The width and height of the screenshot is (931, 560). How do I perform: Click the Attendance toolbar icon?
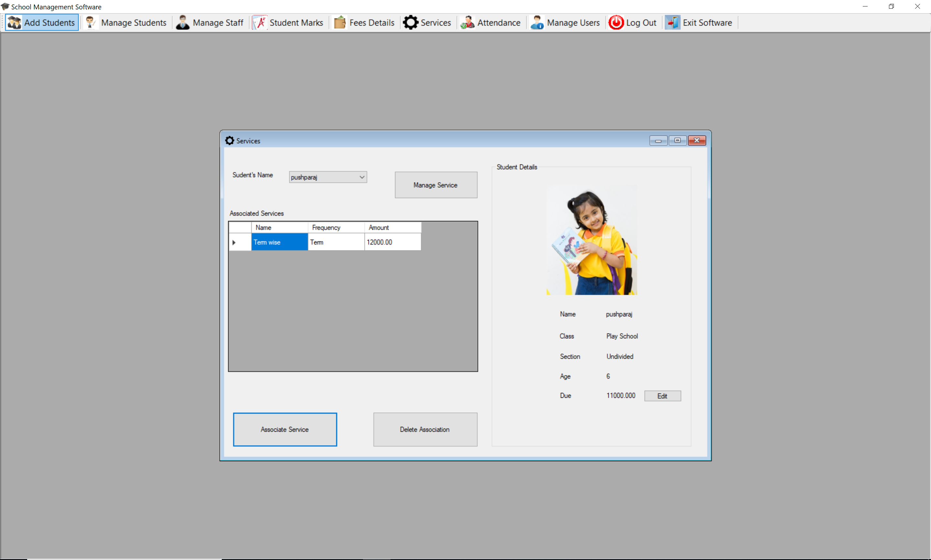coord(467,23)
